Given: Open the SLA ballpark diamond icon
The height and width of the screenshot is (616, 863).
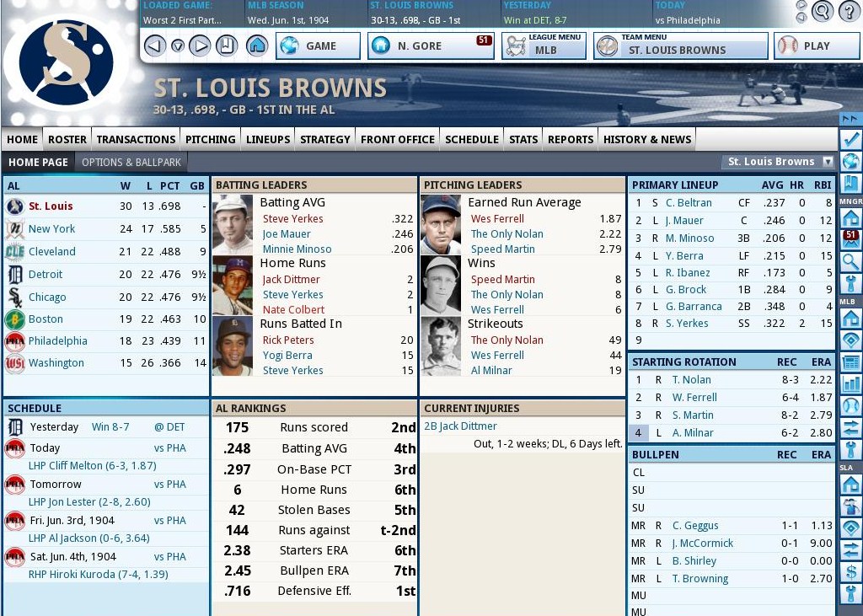Looking at the screenshot, I should [x=851, y=528].
